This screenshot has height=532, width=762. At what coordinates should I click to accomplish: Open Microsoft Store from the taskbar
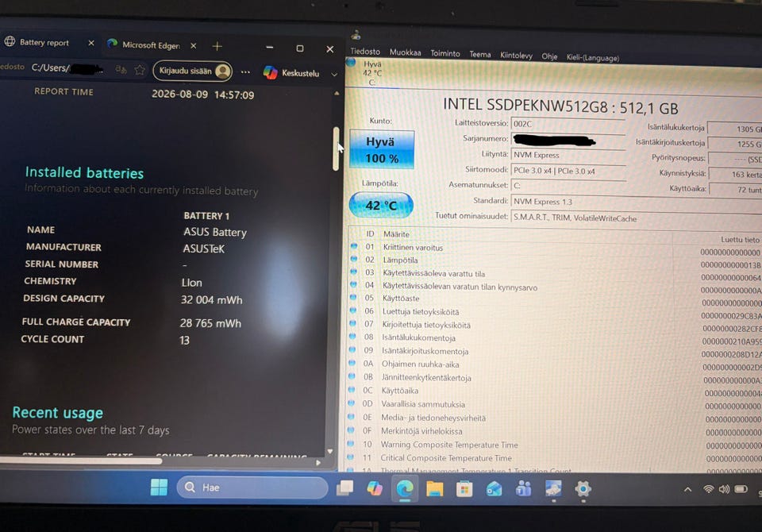point(464,488)
